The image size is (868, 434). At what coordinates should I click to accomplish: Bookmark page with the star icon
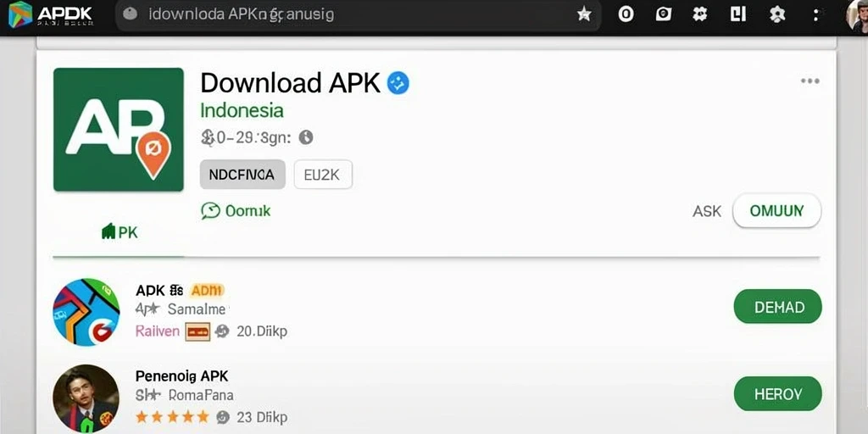coord(584,14)
